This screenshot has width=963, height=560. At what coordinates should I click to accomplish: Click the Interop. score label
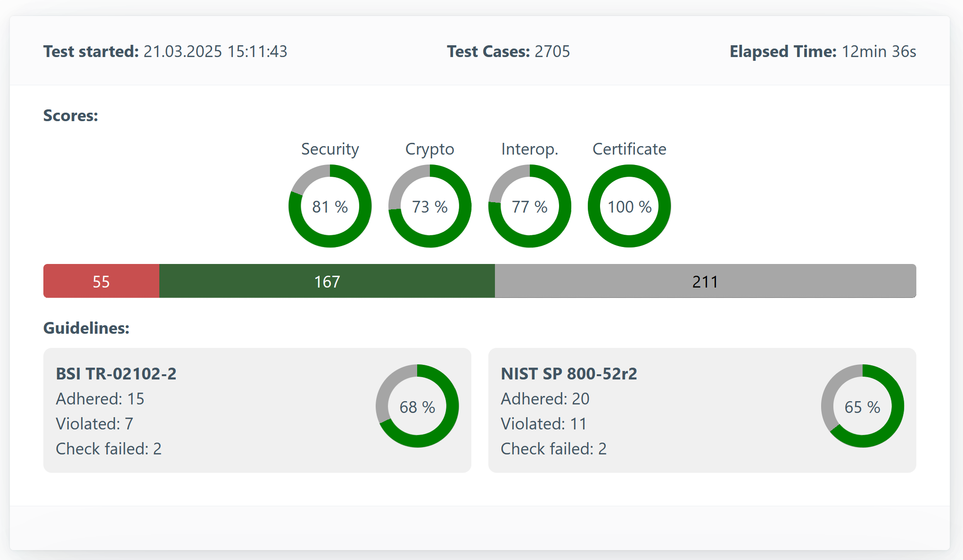[530, 149]
